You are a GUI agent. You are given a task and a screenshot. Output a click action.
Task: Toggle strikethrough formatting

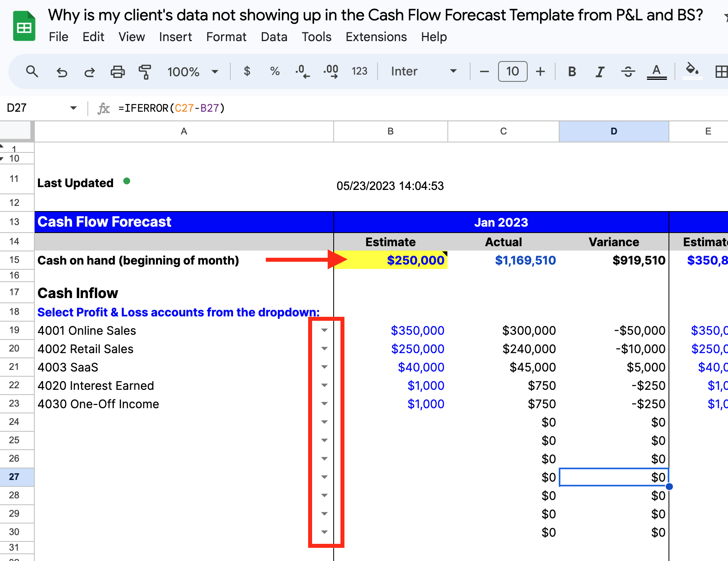[628, 72]
